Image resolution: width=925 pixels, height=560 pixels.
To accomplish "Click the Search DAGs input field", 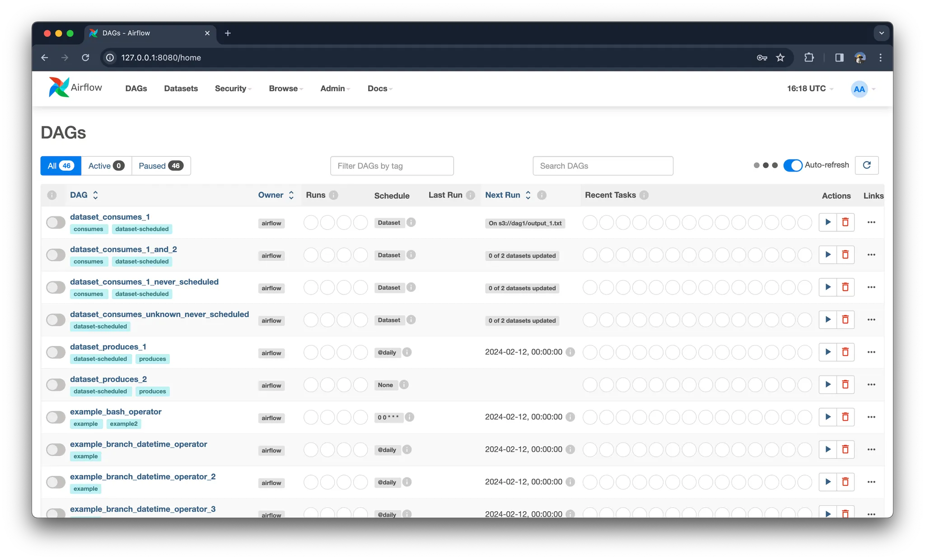I will 603,166.
